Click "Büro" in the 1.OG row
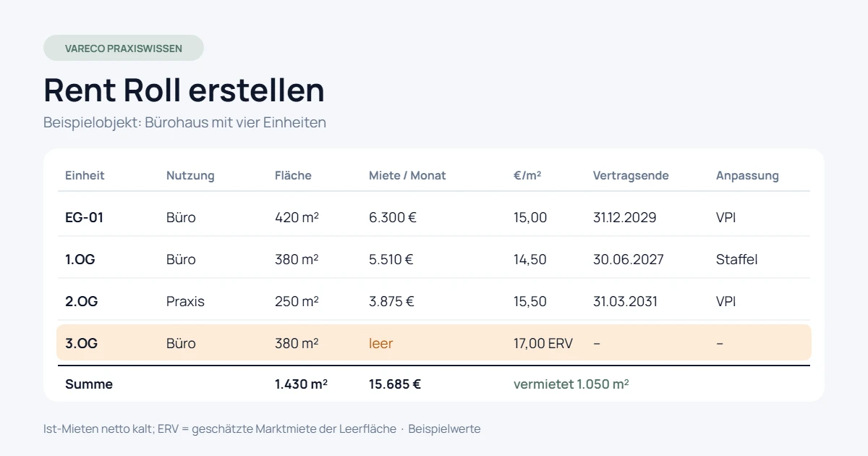 coord(181,259)
